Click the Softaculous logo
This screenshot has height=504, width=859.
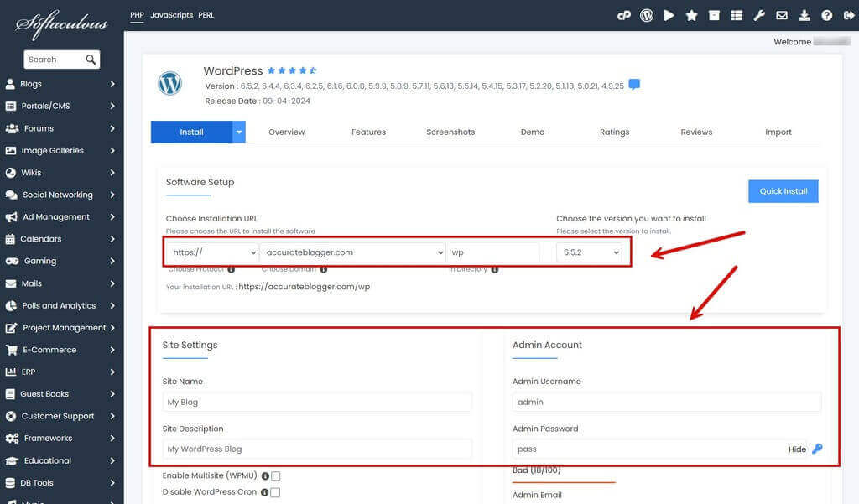[x=61, y=24]
